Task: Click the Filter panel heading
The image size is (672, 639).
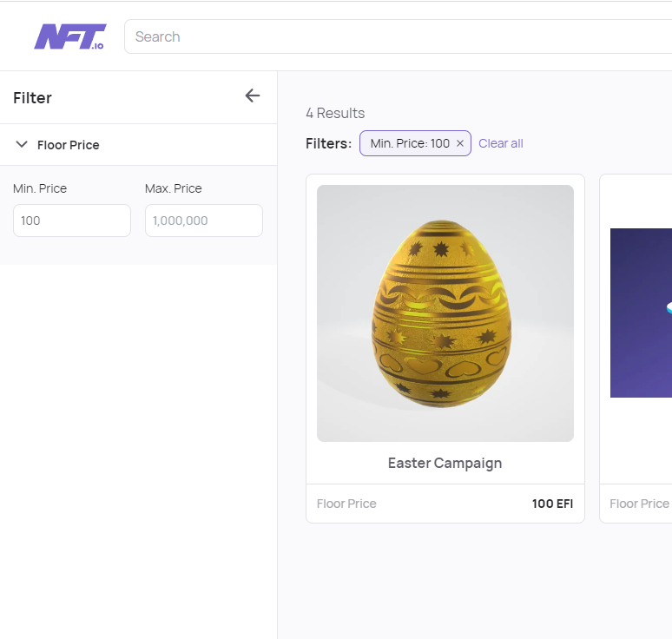Action: coord(33,98)
